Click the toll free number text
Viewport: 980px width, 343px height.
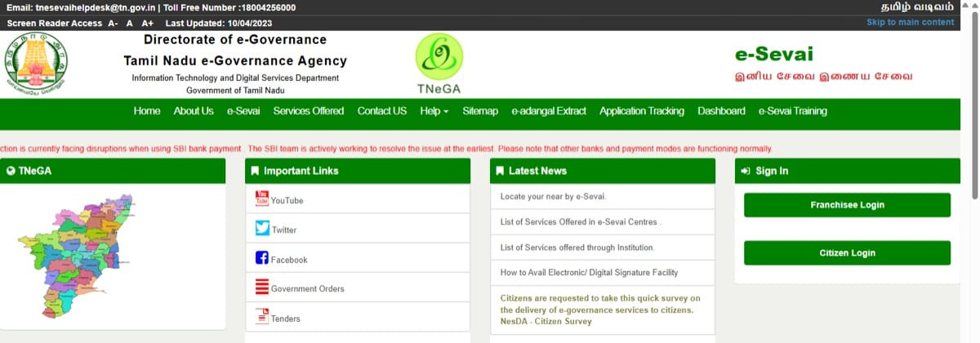pyautogui.click(x=229, y=7)
